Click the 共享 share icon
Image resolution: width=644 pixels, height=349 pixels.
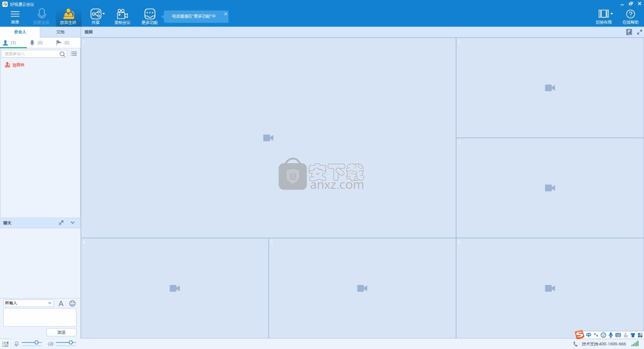(95, 14)
